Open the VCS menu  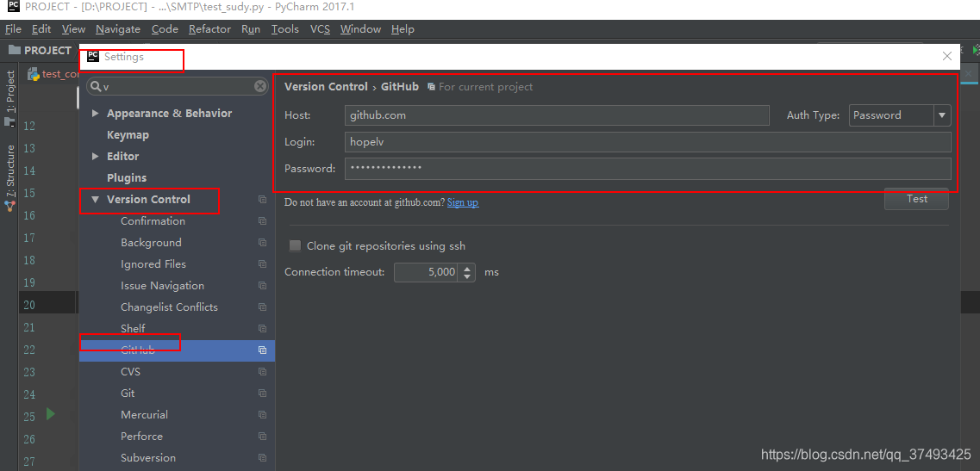click(320, 28)
